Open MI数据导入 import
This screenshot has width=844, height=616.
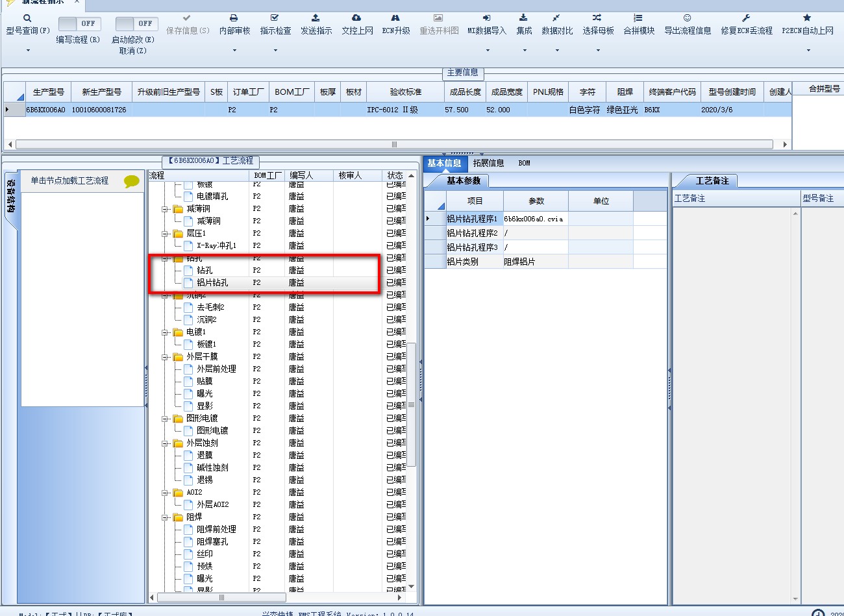pyautogui.click(x=487, y=25)
